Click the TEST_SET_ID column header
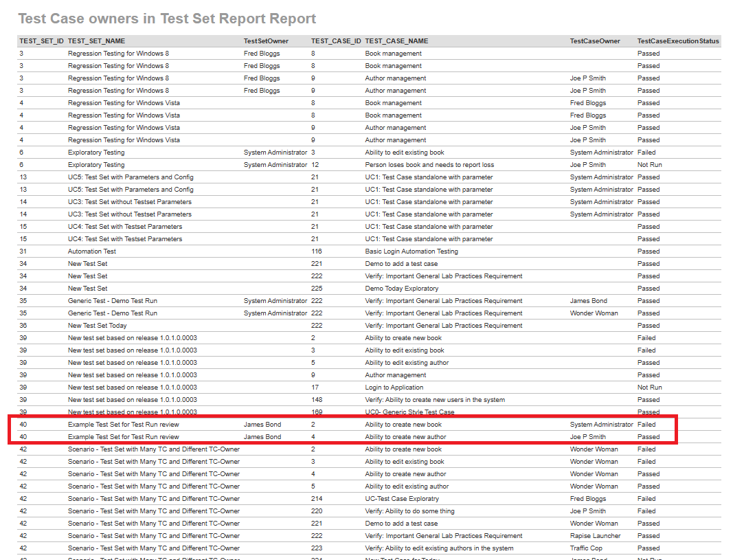This screenshot has height=560, width=733. [41, 41]
